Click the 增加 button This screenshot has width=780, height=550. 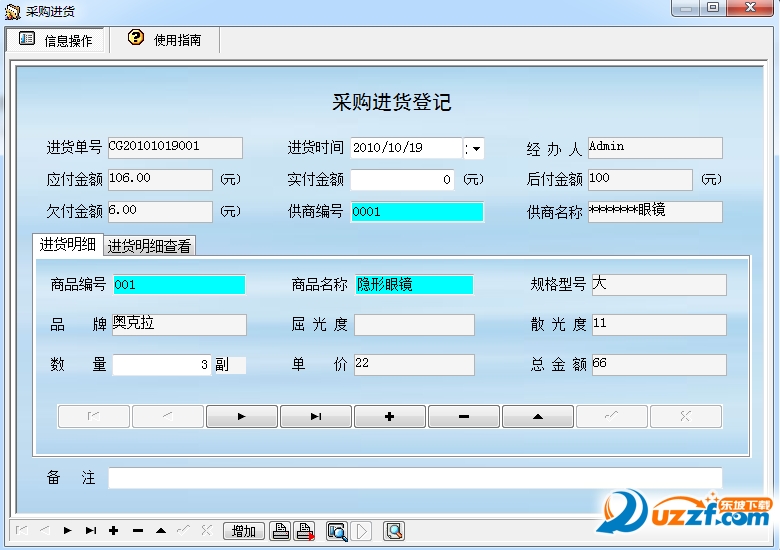[x=244, y=531]
